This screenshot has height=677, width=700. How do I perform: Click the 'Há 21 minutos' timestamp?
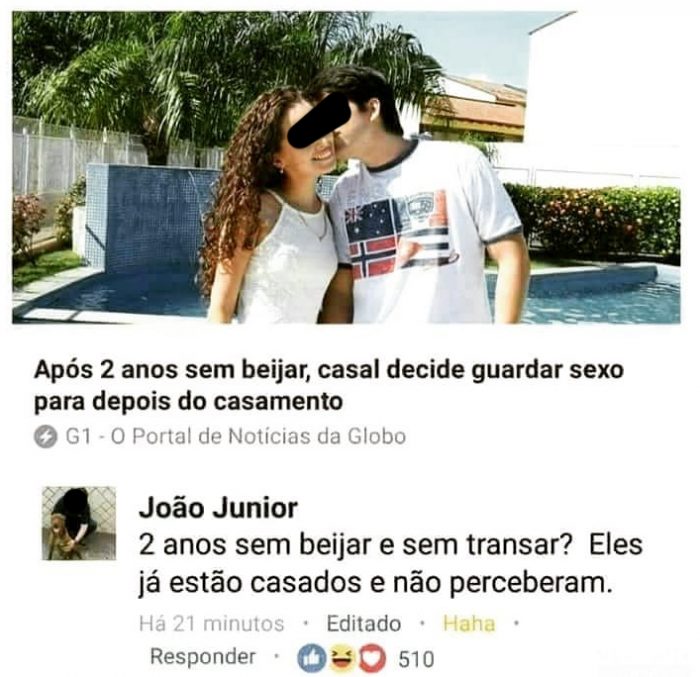pyautogui.click(x=212, y=623)
